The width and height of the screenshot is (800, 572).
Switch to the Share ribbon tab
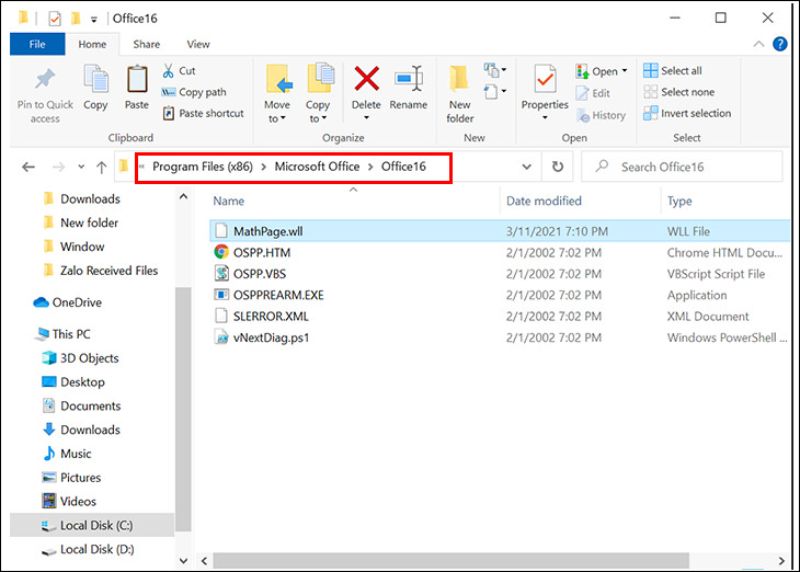click(146, 44)
